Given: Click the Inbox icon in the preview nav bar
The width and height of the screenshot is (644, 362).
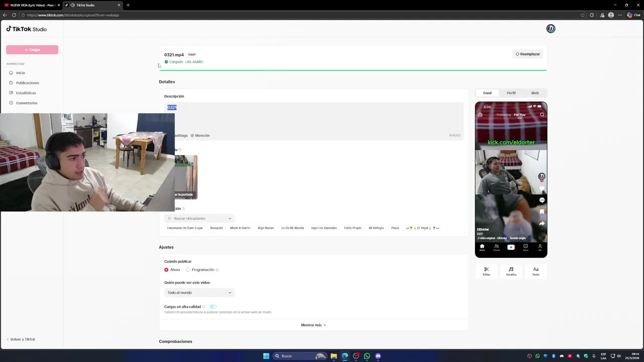Looking at the screenshot, I should pos(525,247).
